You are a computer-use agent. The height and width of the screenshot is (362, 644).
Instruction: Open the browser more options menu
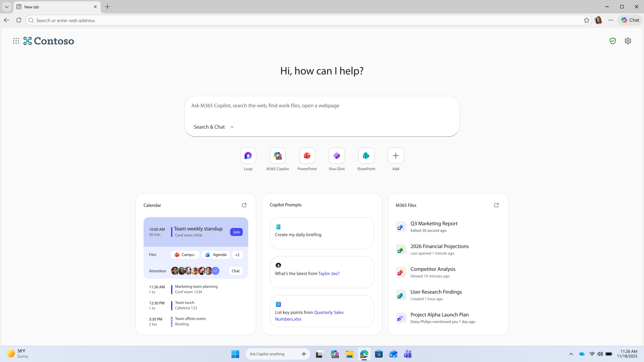[x=611, y=20]
